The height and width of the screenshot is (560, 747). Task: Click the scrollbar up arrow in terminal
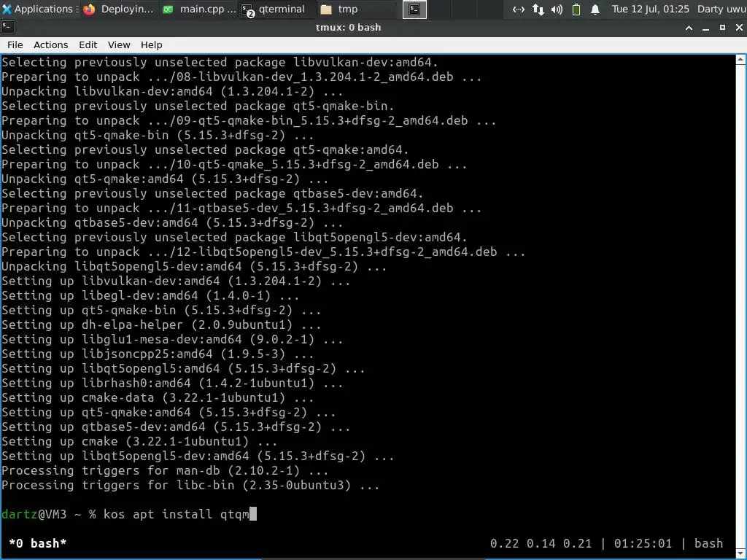tap(741, 60)
